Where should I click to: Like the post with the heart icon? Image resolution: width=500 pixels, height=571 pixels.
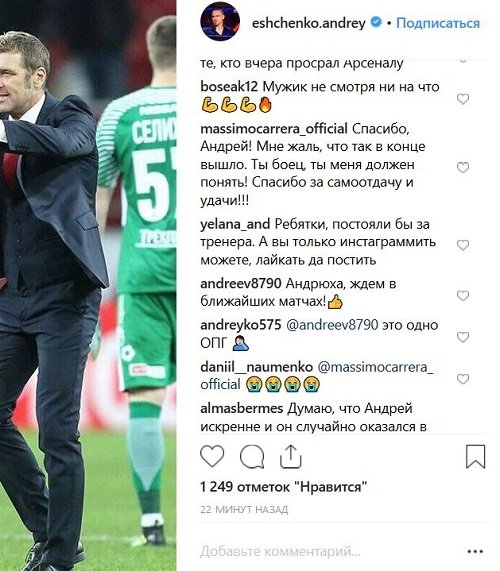tap(212, 456)
